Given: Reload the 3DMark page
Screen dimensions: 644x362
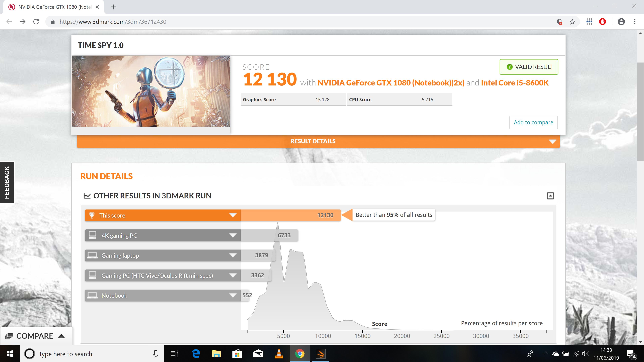Looking at the screenshot, I should point(36,22).
